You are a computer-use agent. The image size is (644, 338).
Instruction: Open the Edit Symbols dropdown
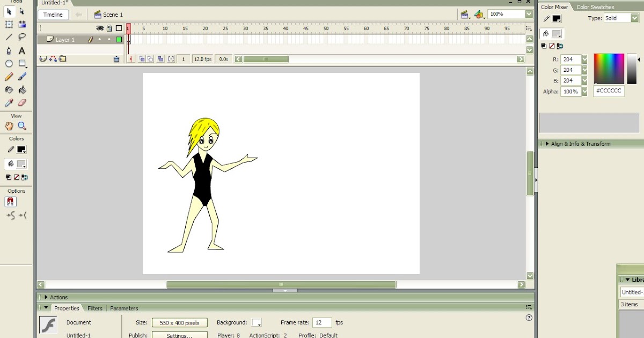pyautogui.click(x=479, y=14)
